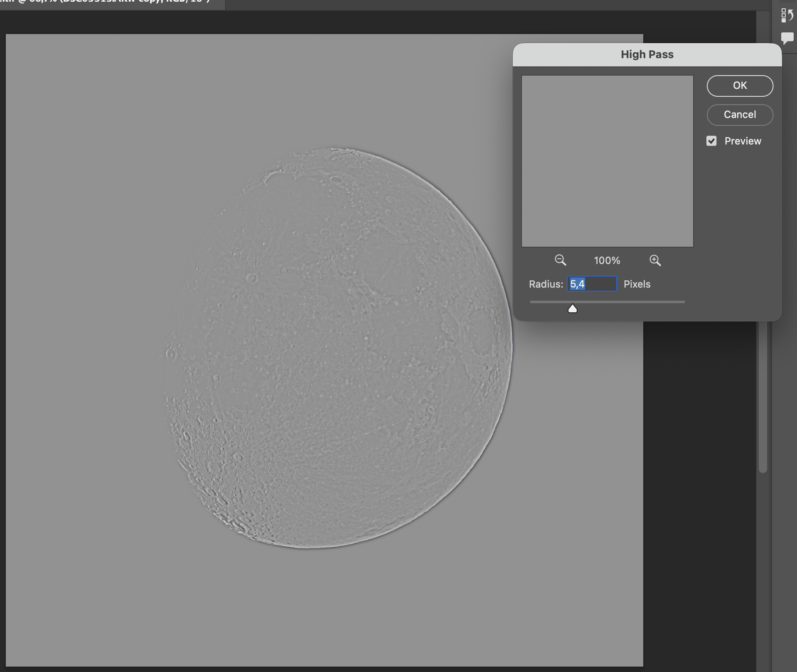
Task: Zoom in on the High Pass preview
Action: click(655, 260)
